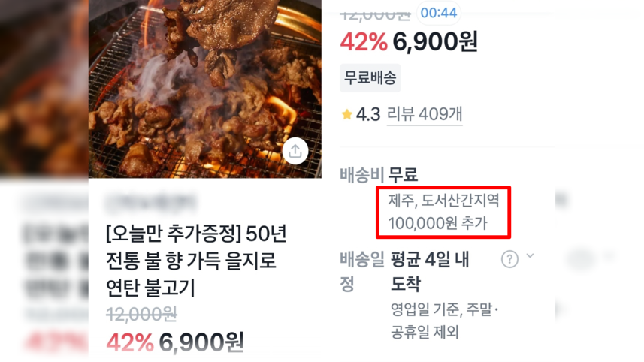The image size is (644, 362).
Task: Click the 평균 4일 내 도착 delivery estimate
Action: coord(430,272)
